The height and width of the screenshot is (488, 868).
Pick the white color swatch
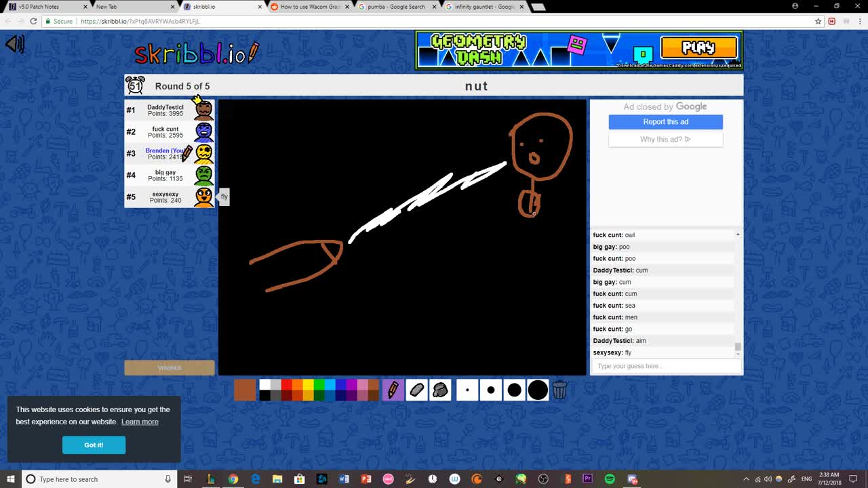point(264,384)
